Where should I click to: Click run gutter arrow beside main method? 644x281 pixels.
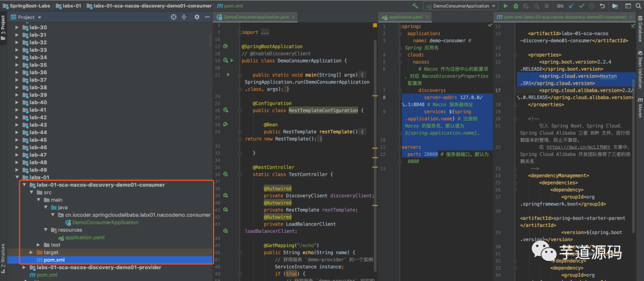click(228, 75)
